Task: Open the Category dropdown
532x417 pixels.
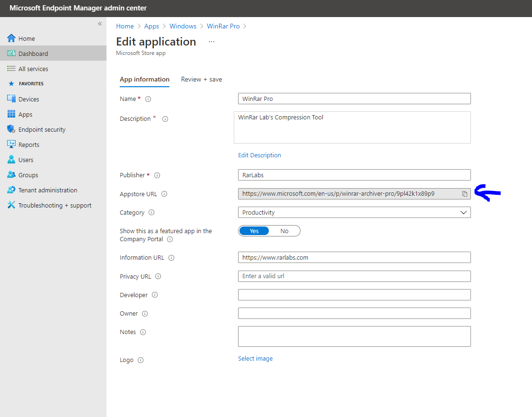Action: pyautogui.click(x=354, y=212)
